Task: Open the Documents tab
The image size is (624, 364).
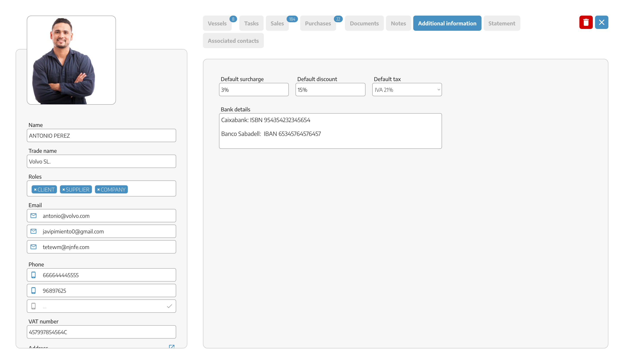Action: click(364, 23)
